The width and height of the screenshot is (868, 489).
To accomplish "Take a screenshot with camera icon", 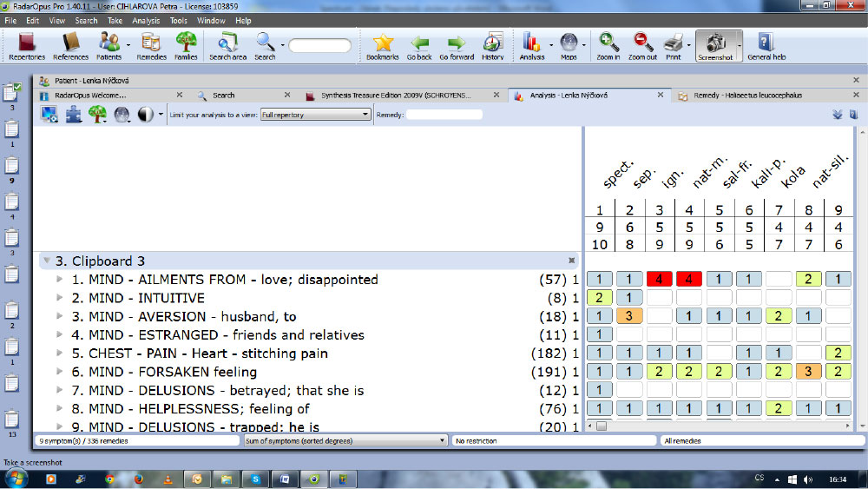I will (x=715, y=46).
